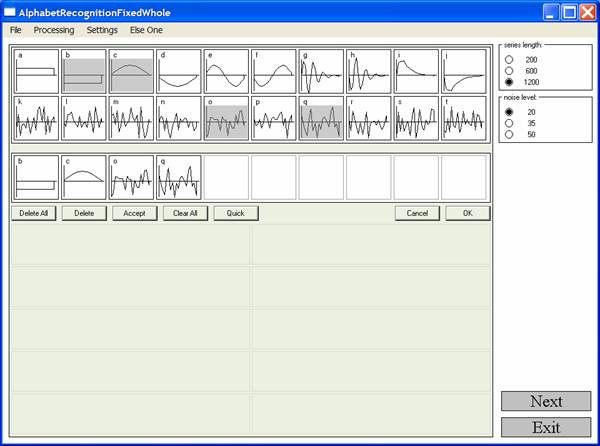Viewport: 600px width, 446px height.
Task: Pick noisy signal thumbnail 'm'
Action: 131,119
